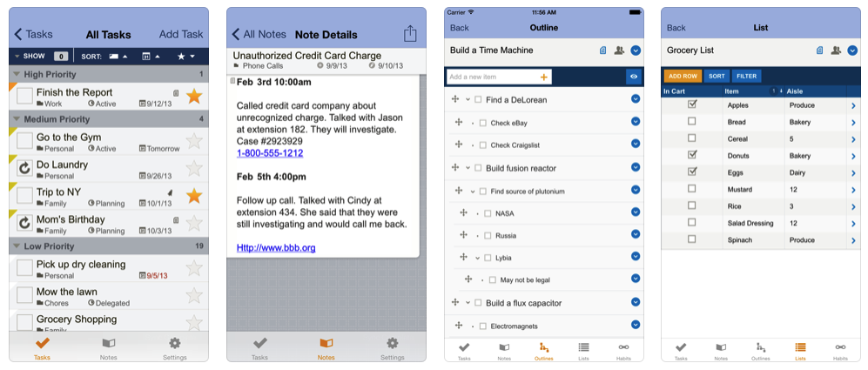Go Back from the Outline screen
868x370 pixels.
(459, 28)
